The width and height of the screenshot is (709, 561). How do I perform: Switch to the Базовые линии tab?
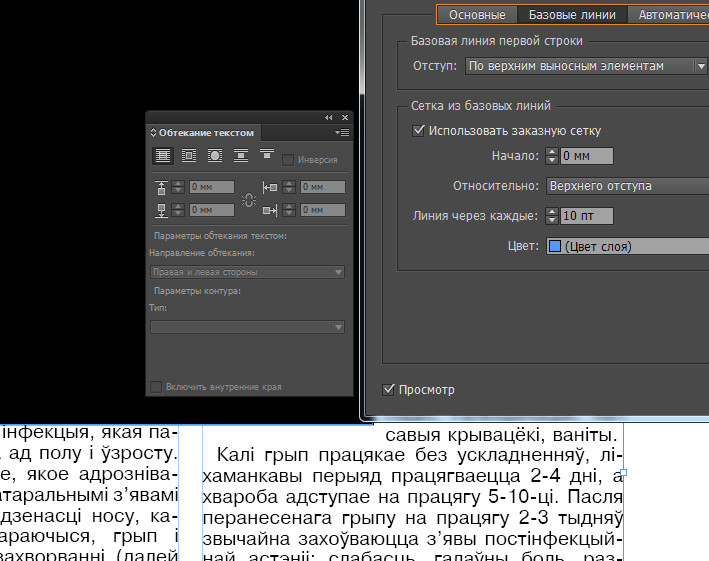click(x=572, y=15)
